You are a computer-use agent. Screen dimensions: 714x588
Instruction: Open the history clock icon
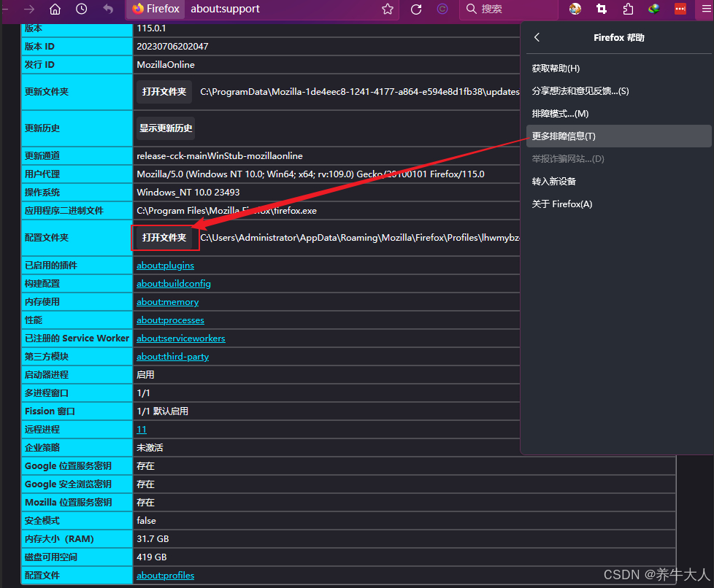point(82,9)
